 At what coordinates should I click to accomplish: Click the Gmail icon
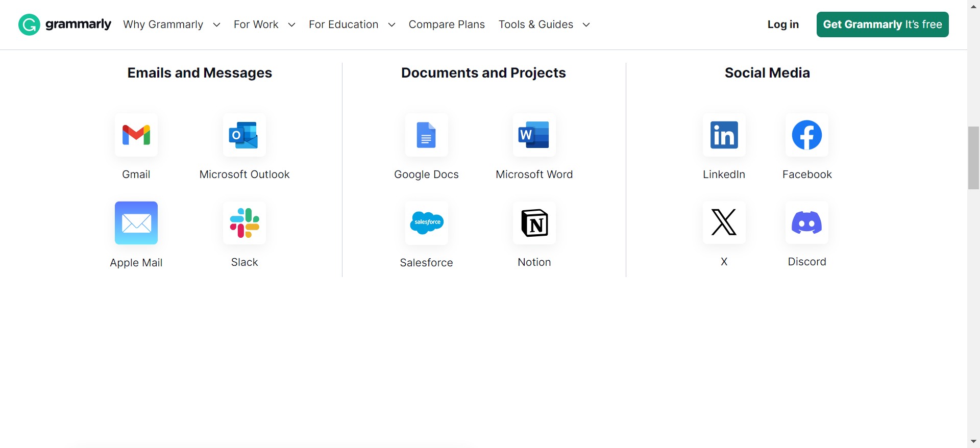point(136,135)
